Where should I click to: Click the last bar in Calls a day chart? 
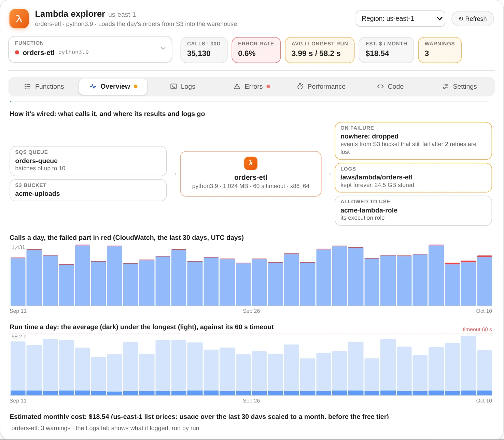point(485,280)
